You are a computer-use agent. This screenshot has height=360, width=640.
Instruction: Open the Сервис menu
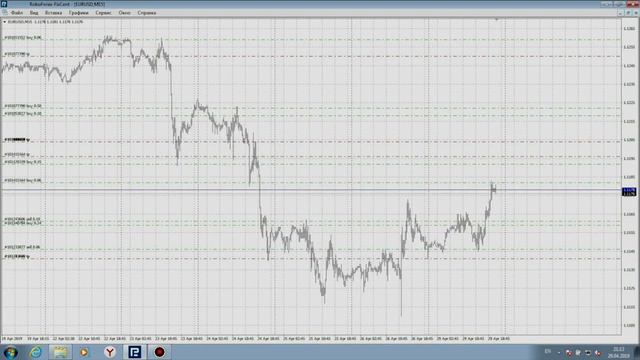pos(103,13)
